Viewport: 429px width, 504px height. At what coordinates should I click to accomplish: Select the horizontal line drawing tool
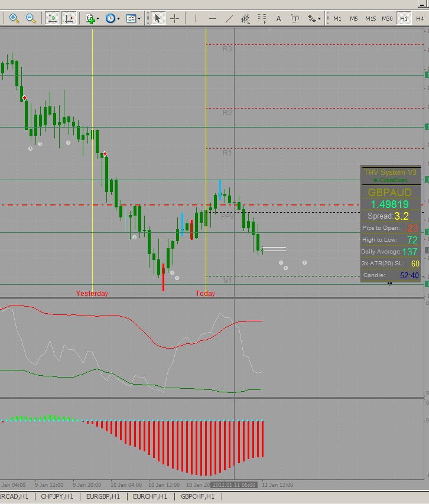click(212, 18)
